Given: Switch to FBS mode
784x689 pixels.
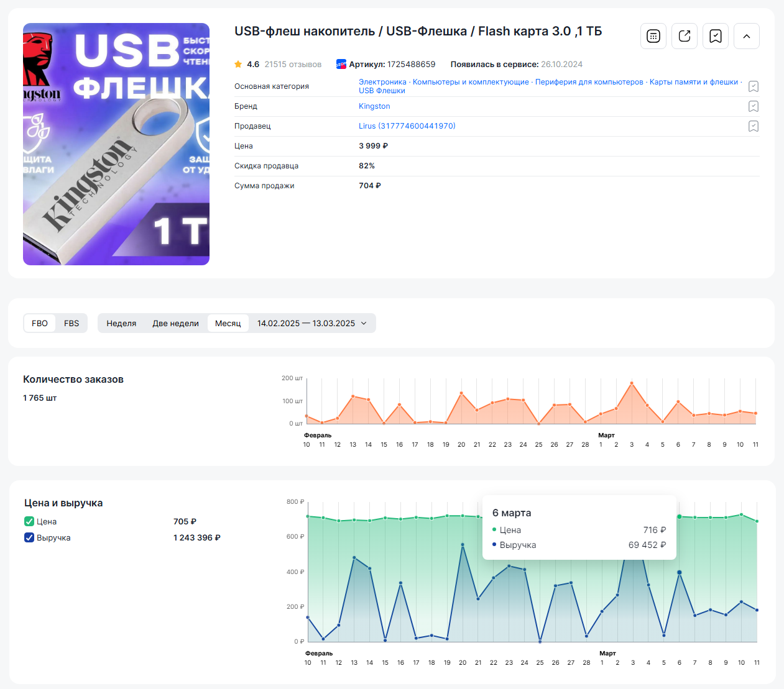Looking at the screenshot, I should point(71,323).
